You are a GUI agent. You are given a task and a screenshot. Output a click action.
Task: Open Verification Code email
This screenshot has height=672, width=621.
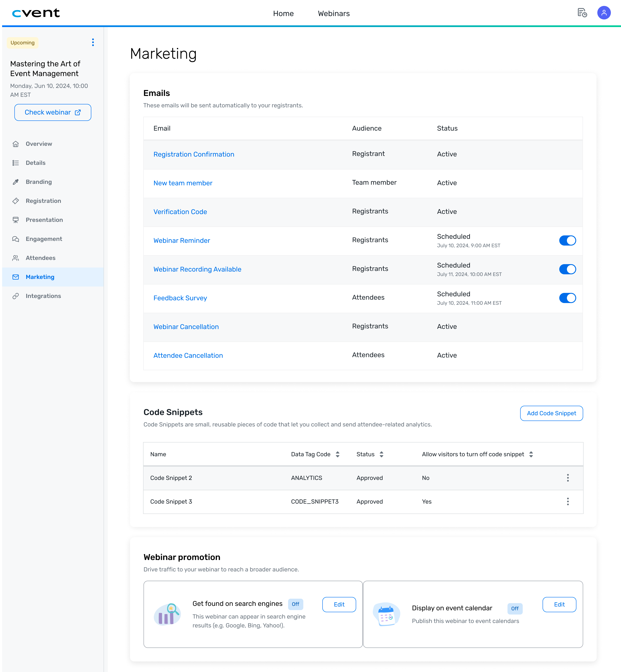pyautogui.click(x=180, y=212)
